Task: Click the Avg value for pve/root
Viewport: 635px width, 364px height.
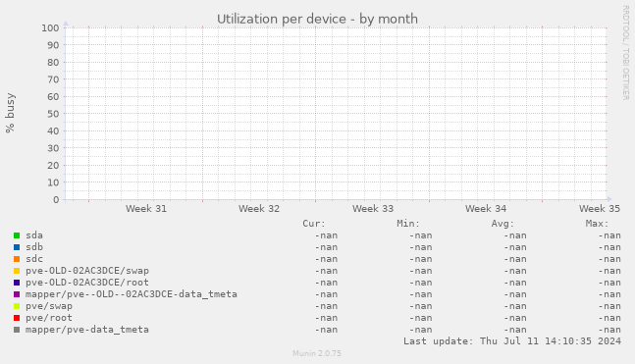Action: pos(515,318)
